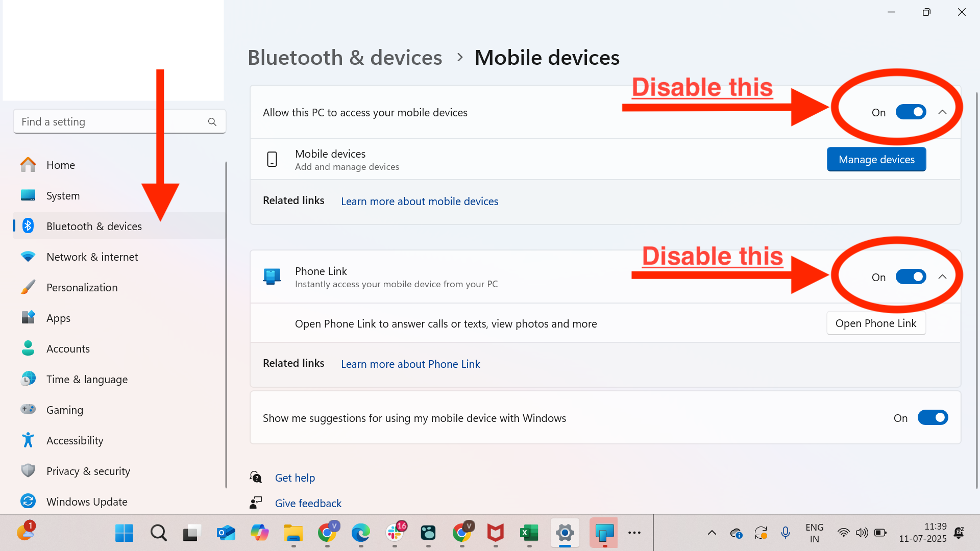
Task: Open Microsoft Edge from the taskbar
Action: (360, 533)
